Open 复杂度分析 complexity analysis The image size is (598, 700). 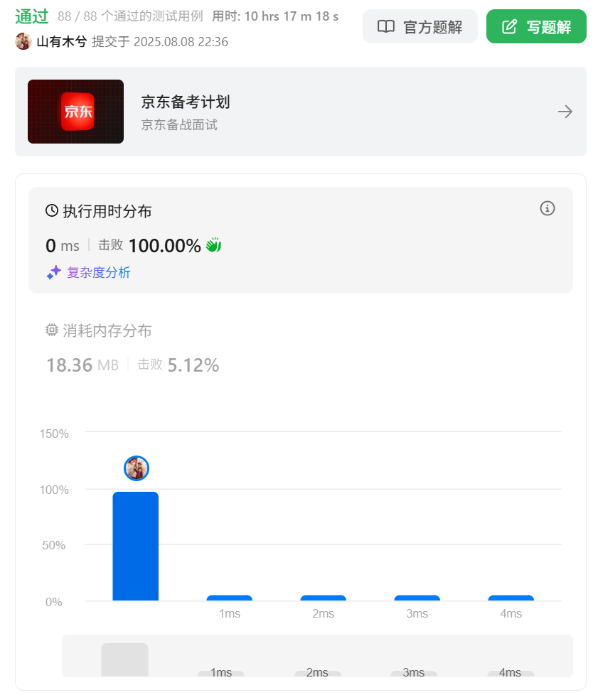[x=98, y=272]
